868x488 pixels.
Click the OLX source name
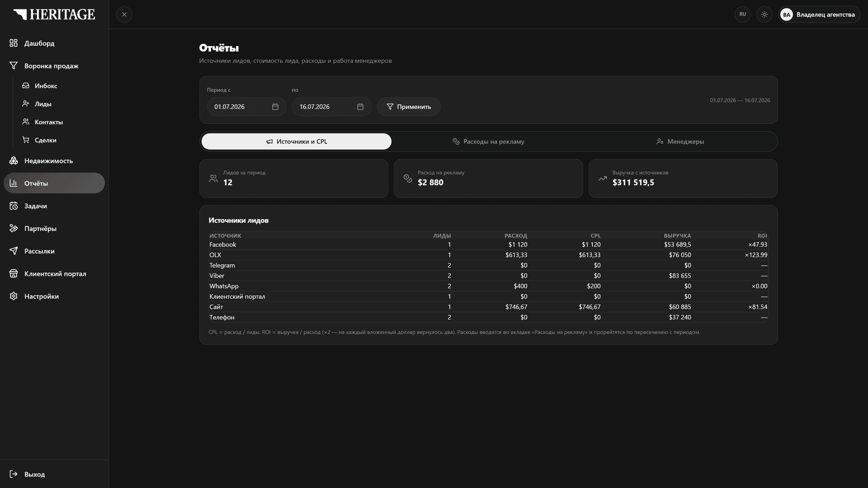click(215, 255)
